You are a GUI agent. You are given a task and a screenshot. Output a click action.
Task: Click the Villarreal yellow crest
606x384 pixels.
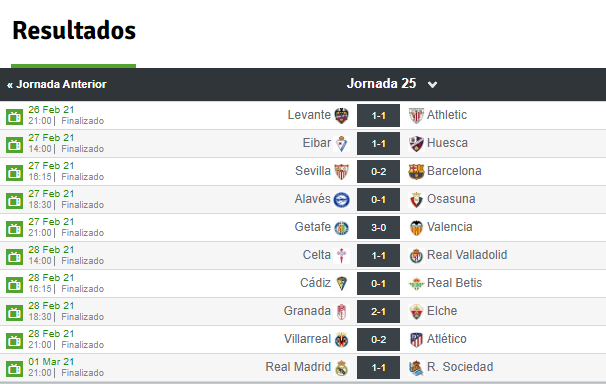pyautogui.click(x=342, y=340)
